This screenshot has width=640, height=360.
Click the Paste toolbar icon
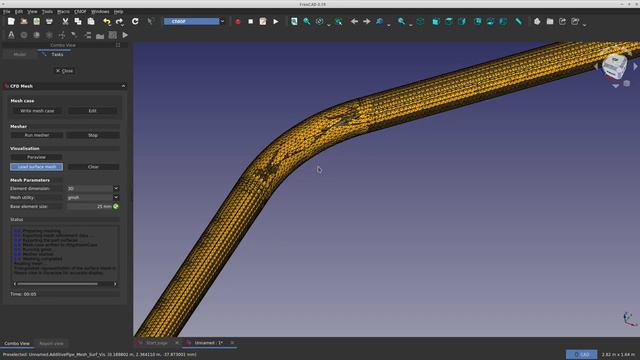tap(91, 21)
